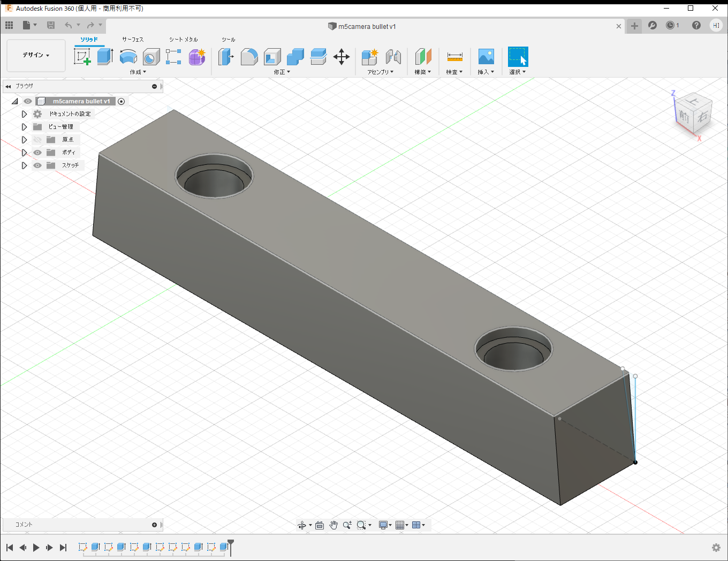Open the デザイン workspace dropdown
Screen dimensions: 728x561
(x=36, y=55)
